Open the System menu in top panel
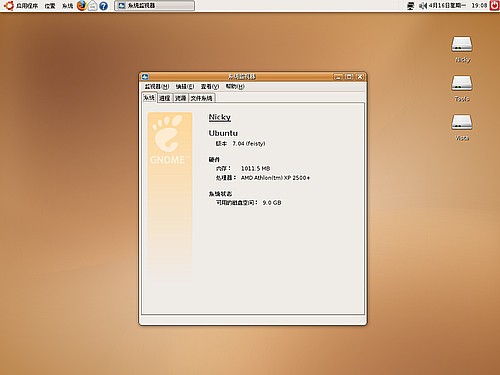 point(67,6)
